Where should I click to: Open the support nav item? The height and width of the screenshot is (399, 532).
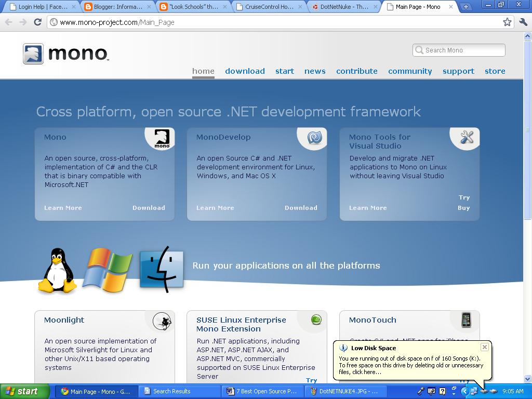pos(458,71)
